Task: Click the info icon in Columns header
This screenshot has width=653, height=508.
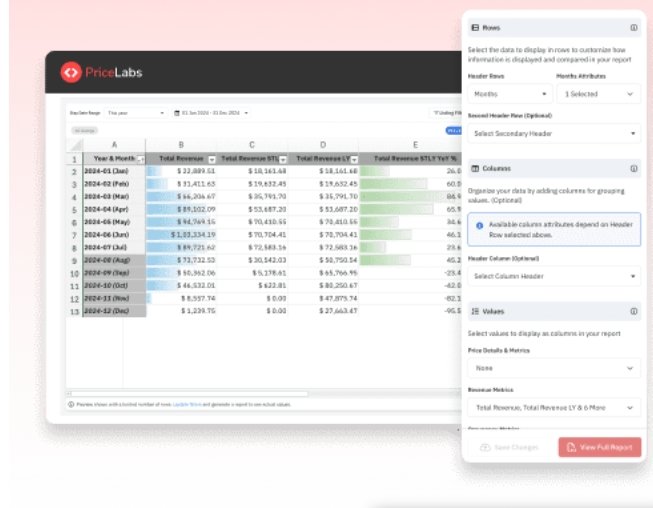Action: point(634,169)
